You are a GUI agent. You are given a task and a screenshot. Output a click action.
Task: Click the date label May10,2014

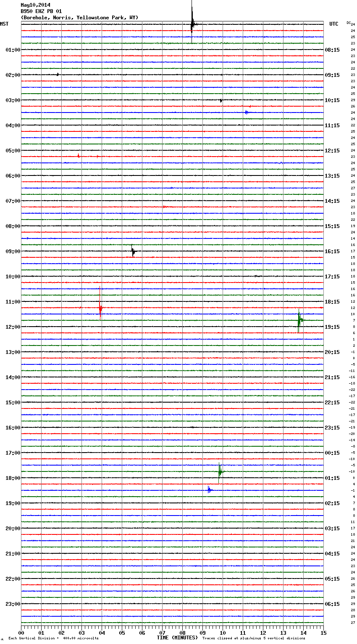[35, 5]
